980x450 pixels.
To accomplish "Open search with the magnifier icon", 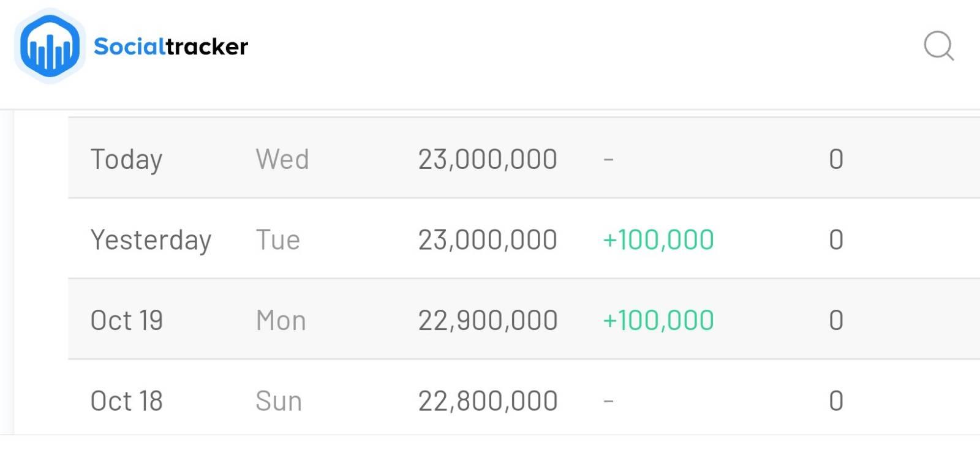I will pos(938,46).
